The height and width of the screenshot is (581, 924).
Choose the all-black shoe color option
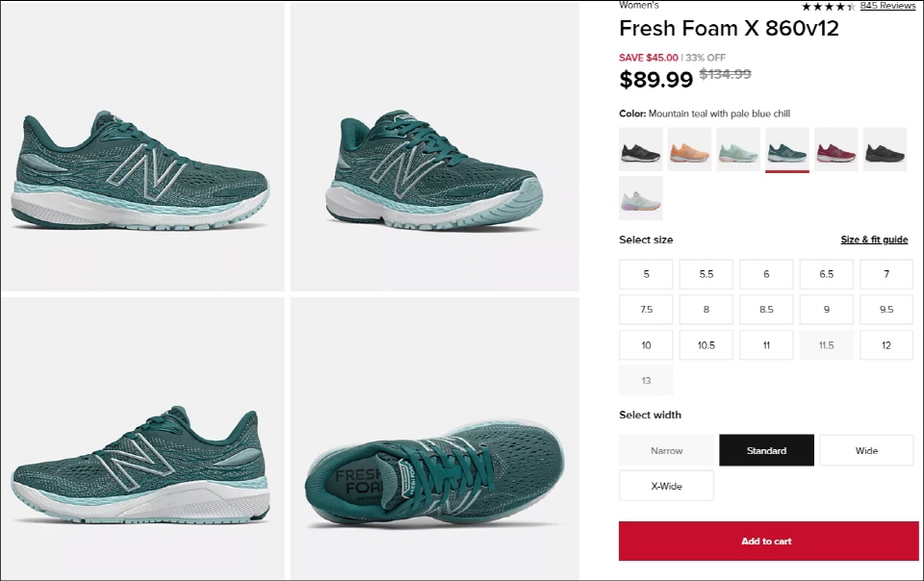pyautogui.click(x=885, y=149)
